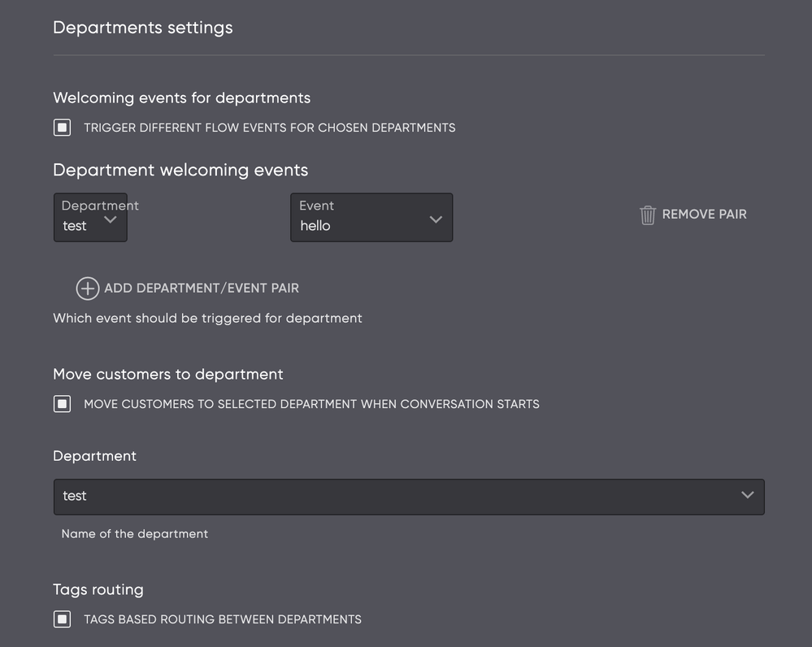Click the REMOVE PAIR button text
Image resolution: width=812 pixels, height=647 pixels.
704,215
